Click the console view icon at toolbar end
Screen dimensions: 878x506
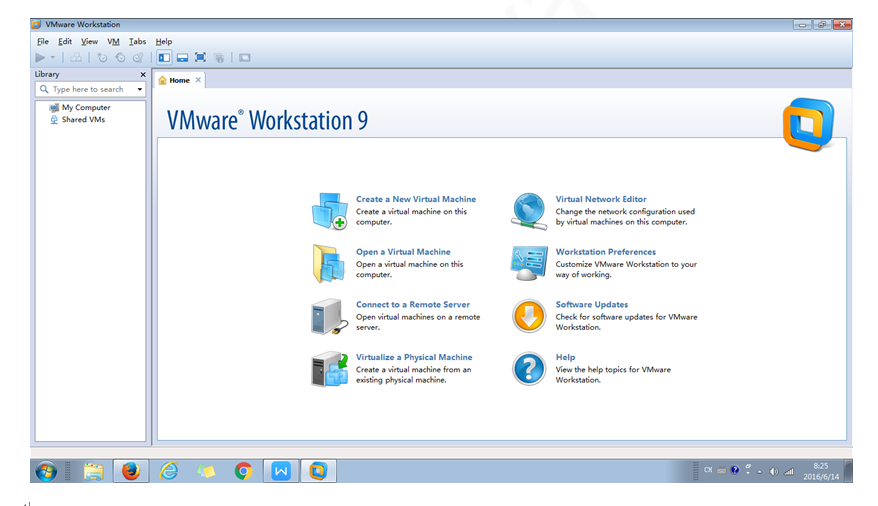(x=245, y=57)
